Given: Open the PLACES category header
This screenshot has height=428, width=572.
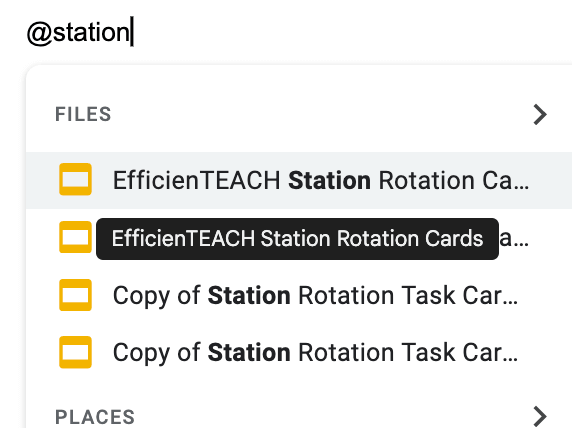Looking at the screenshot, I should 95,417.
